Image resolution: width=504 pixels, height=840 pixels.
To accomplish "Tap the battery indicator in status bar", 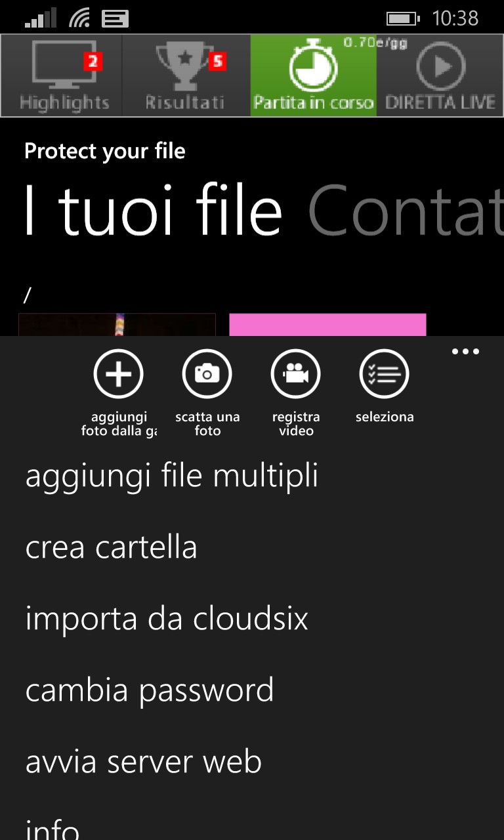I will click(403, 18).
